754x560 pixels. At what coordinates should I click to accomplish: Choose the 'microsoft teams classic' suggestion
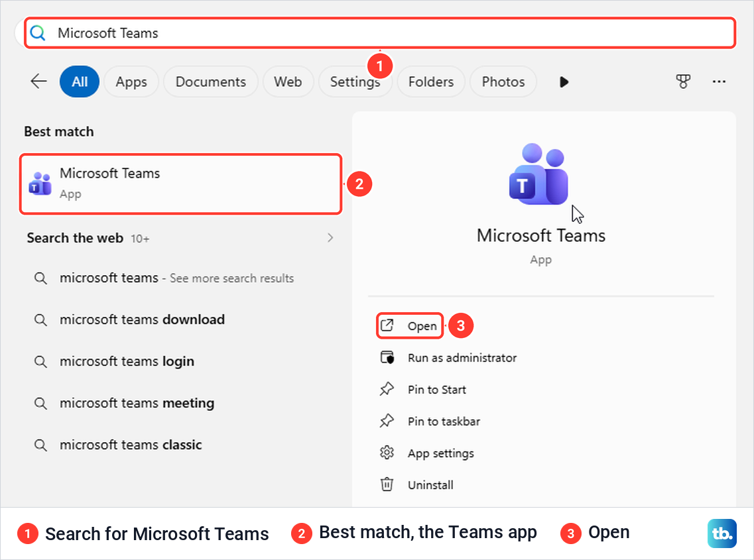(181, 445)
